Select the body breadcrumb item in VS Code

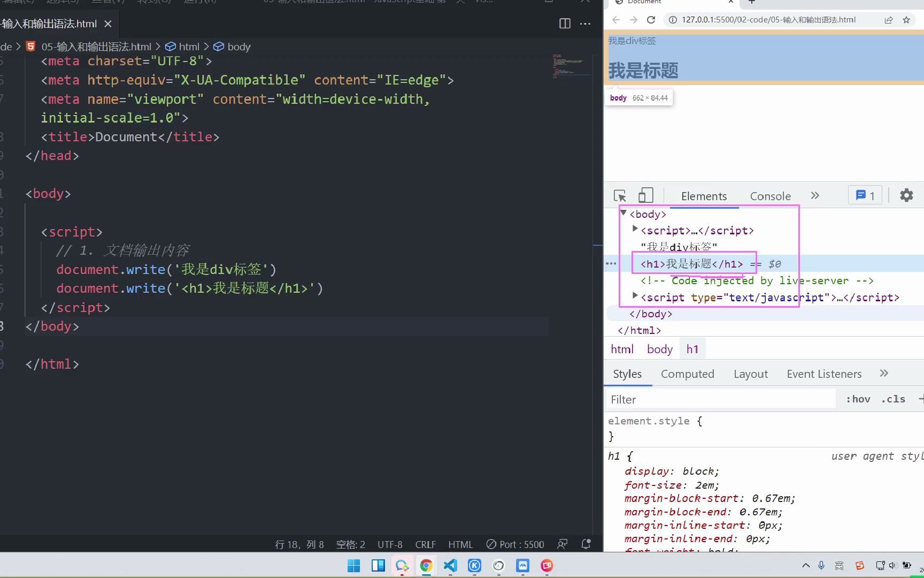point(232,47)
